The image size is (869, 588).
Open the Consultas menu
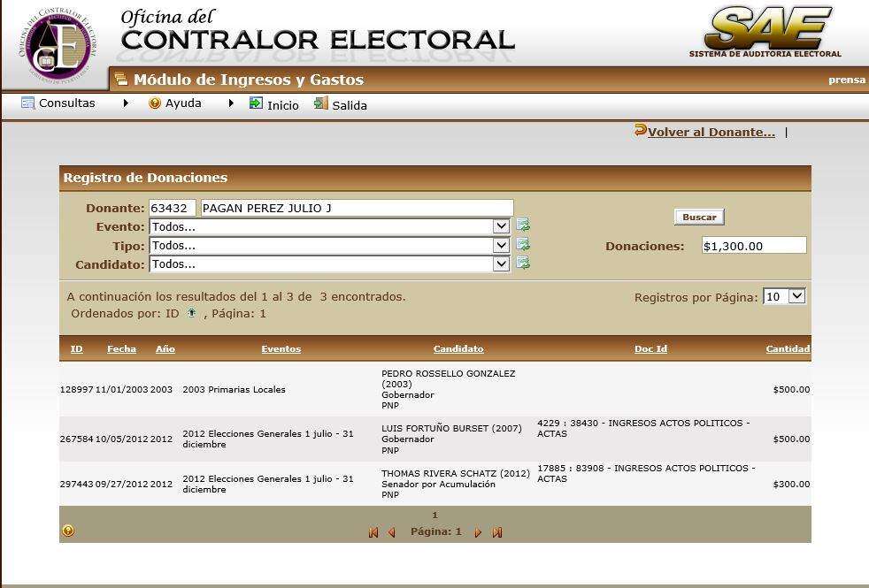click(x=66, y=103)
